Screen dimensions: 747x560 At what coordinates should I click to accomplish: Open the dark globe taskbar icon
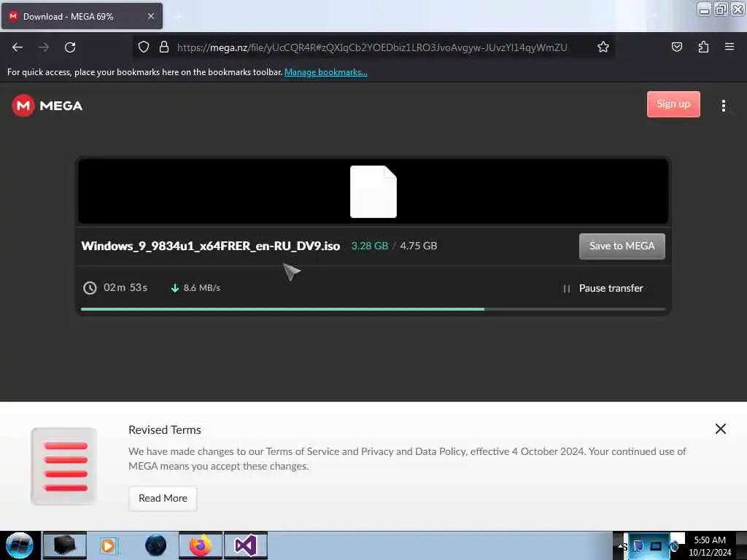pyautogui.click(x=155, y=545)
